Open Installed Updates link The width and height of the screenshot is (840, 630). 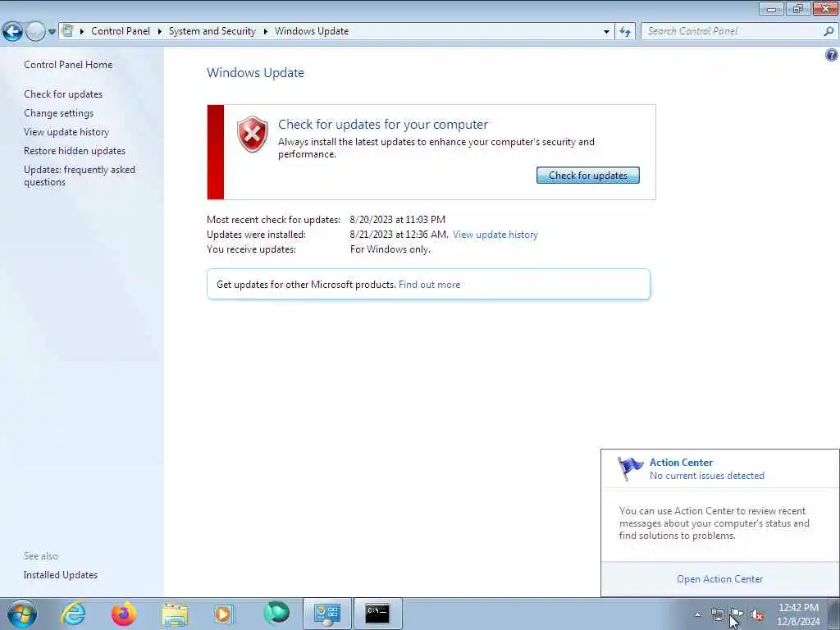61,575
